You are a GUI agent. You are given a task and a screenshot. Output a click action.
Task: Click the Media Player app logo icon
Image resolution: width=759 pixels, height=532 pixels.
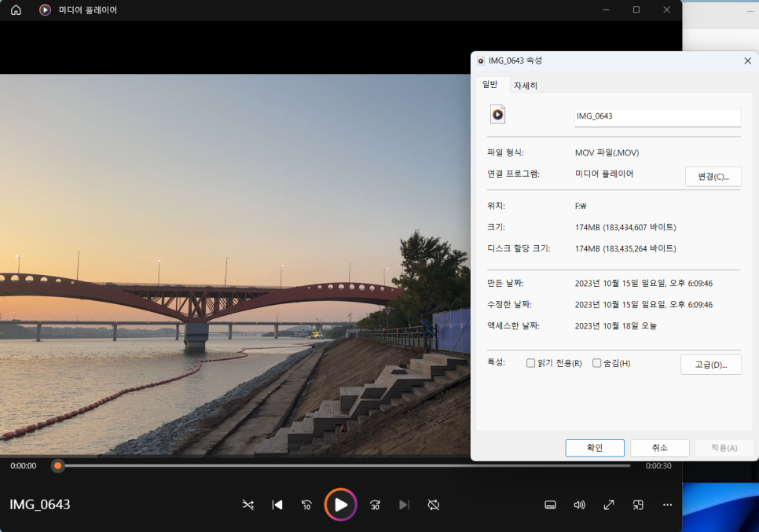coord(45,9)
